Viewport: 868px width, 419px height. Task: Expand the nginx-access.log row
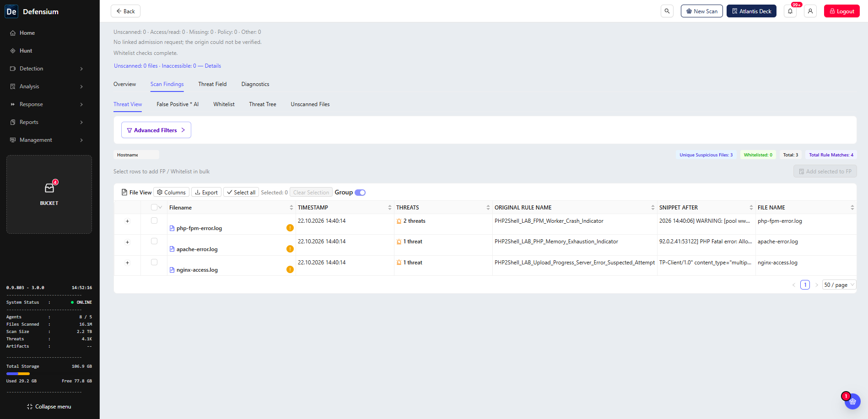pyautogui.click(x=127, y=263)
